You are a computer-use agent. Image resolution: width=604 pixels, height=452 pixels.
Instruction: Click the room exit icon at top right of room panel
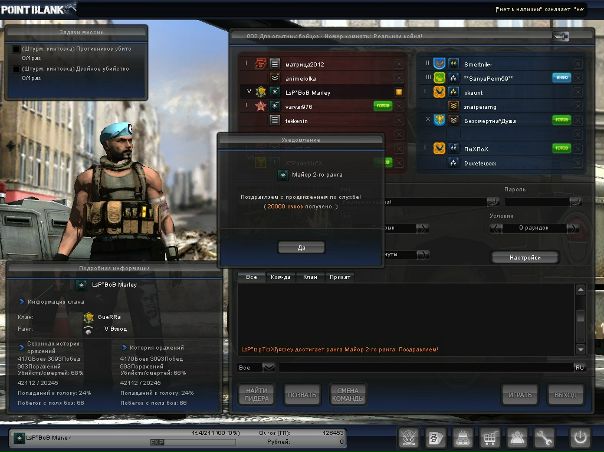pos(562,37)
